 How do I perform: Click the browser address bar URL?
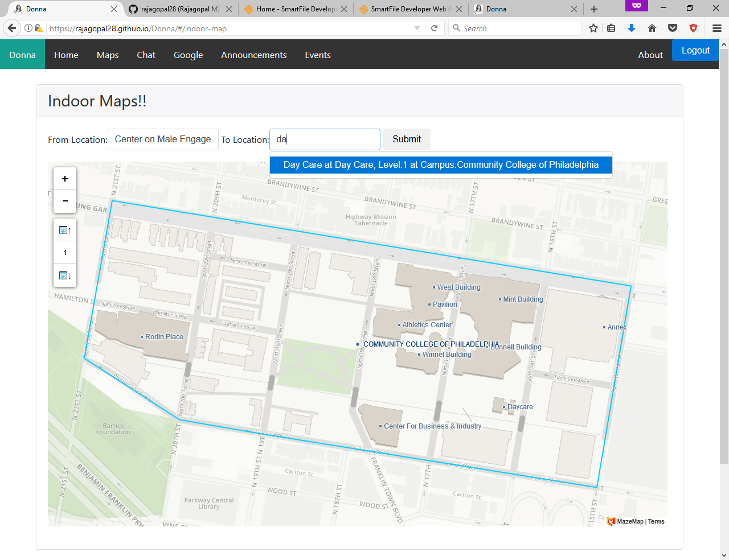pyautogui.click(x=228, y=28)
